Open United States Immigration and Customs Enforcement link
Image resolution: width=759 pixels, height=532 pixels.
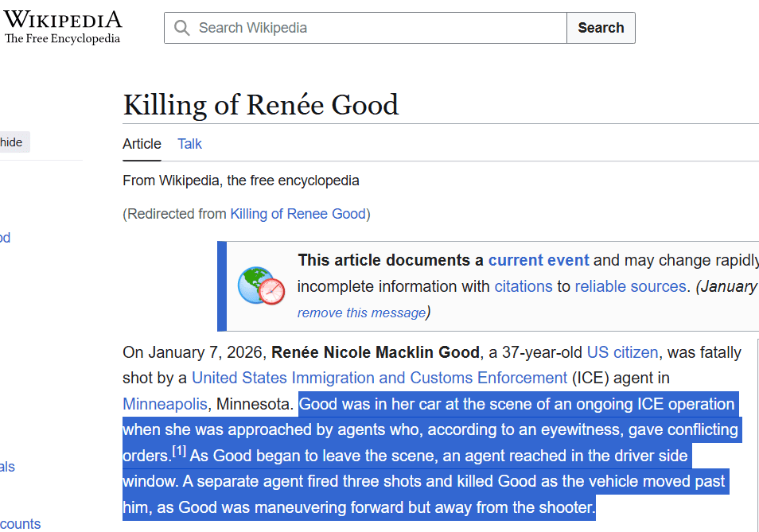(x=379, y=378)
